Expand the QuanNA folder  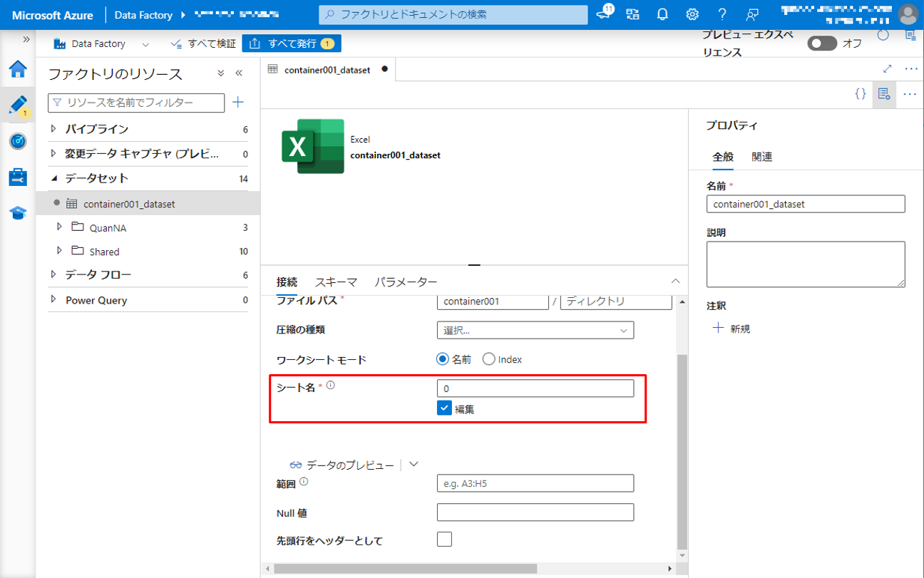(x=60, y=227)
